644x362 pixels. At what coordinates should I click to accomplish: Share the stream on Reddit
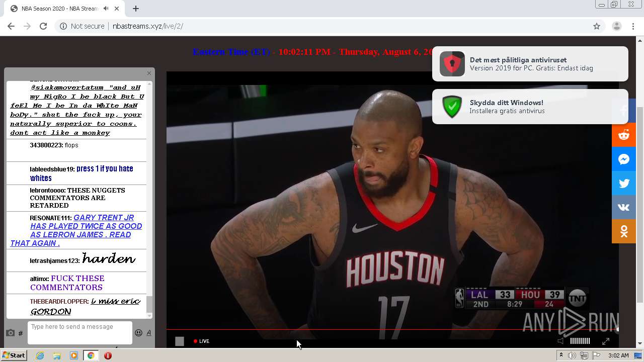[x=624, y=135]
